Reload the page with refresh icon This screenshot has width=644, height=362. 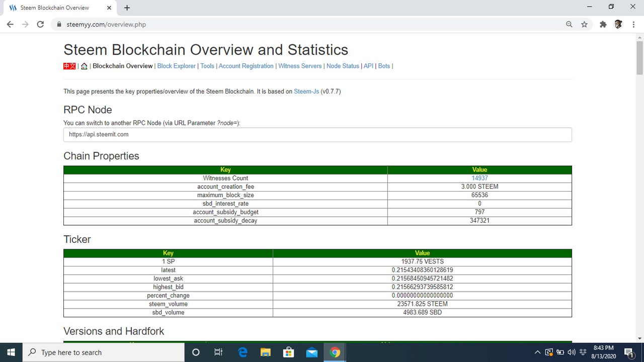point(41,24)
